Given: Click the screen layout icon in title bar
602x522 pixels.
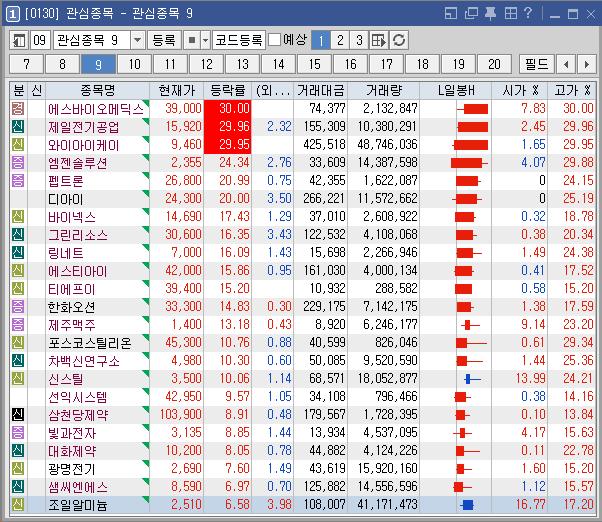Looking at the screenshot, I should [451, 13].
